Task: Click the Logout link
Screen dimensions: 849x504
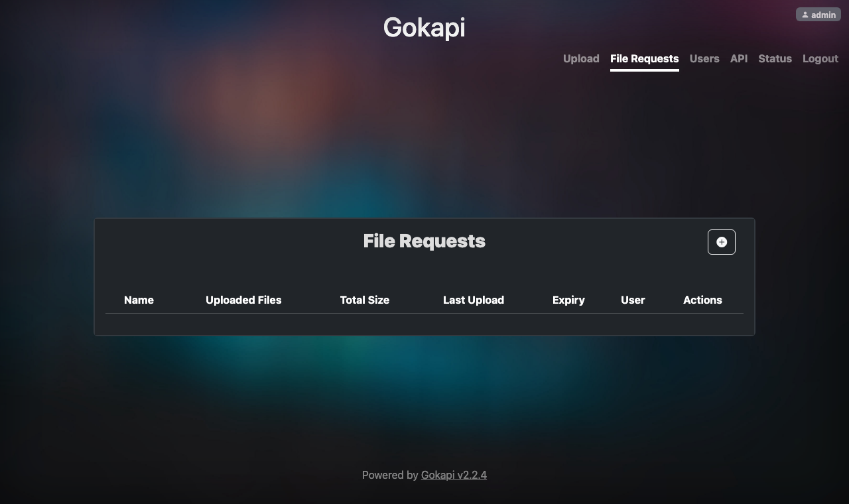Action: [x=820, y=58]
